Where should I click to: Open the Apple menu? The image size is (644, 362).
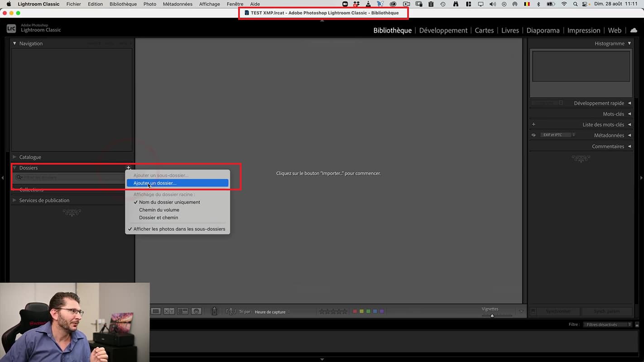[x=9, y=4]
